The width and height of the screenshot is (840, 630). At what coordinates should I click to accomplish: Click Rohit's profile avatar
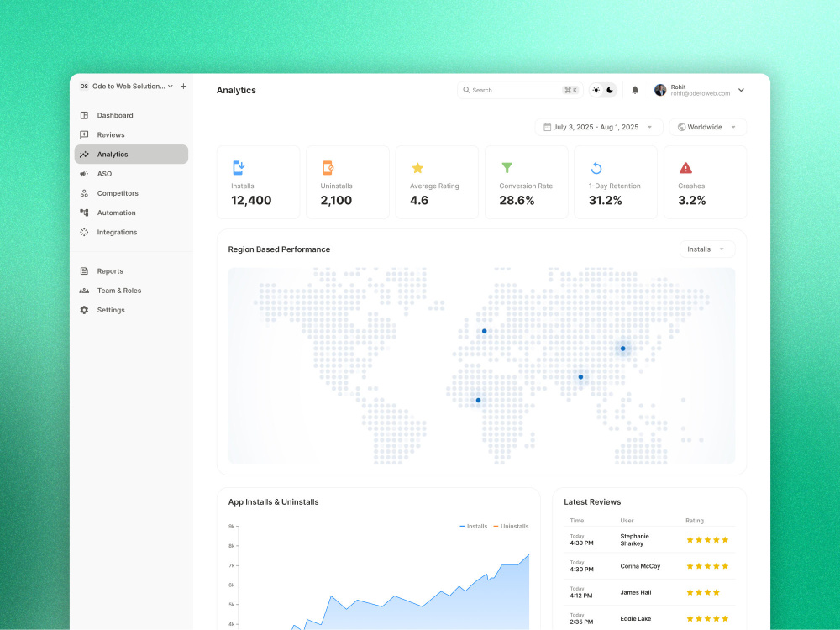click(x=660, y=90)
